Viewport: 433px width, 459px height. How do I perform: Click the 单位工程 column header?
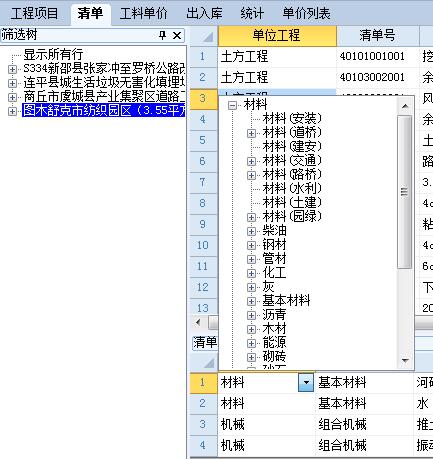277,35
